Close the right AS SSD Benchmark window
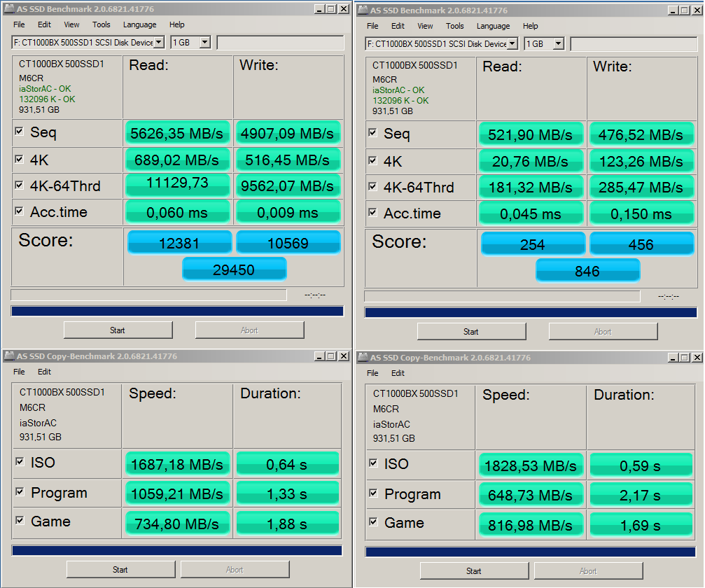 point(697,10)
